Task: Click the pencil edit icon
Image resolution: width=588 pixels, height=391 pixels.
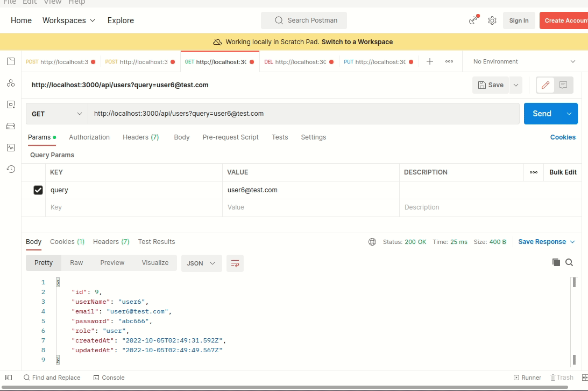Action: tap(546, 85)
